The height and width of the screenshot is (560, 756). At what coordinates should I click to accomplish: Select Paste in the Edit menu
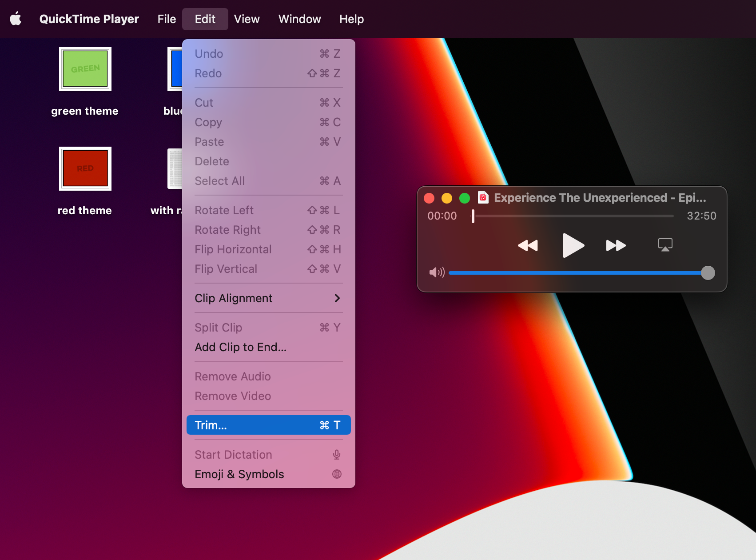268,142
